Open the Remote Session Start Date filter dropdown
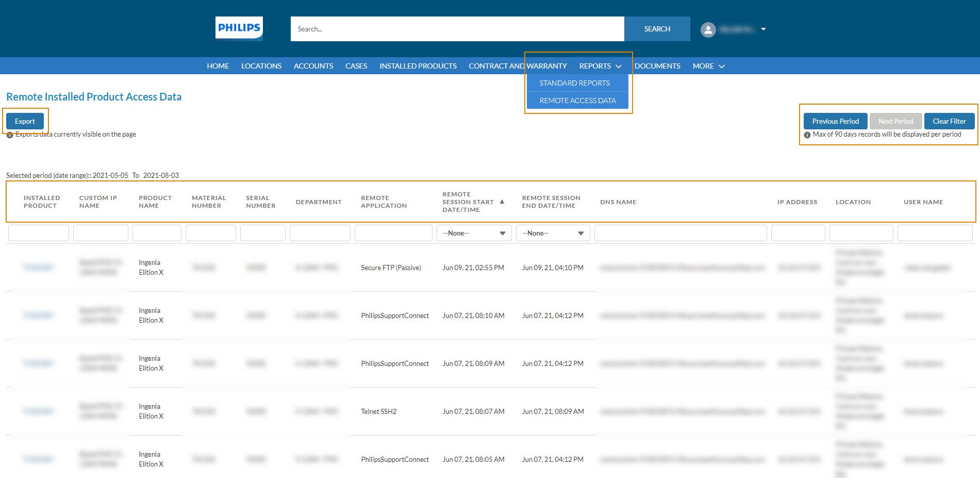 click(x=474, y=233)
